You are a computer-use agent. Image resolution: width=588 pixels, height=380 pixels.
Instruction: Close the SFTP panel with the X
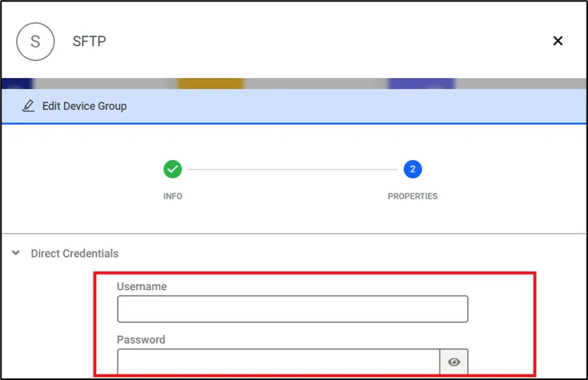click(x=558, y=41)
